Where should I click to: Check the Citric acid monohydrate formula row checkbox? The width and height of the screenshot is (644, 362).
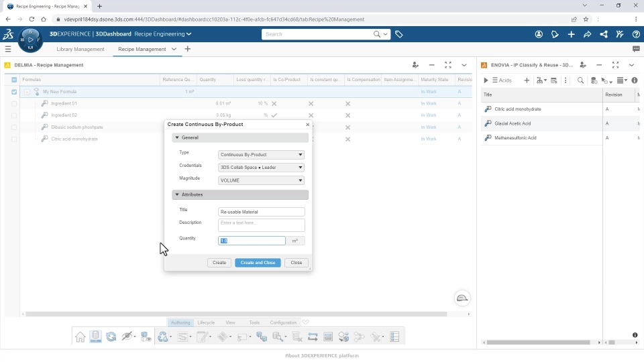tap(14, 139)
